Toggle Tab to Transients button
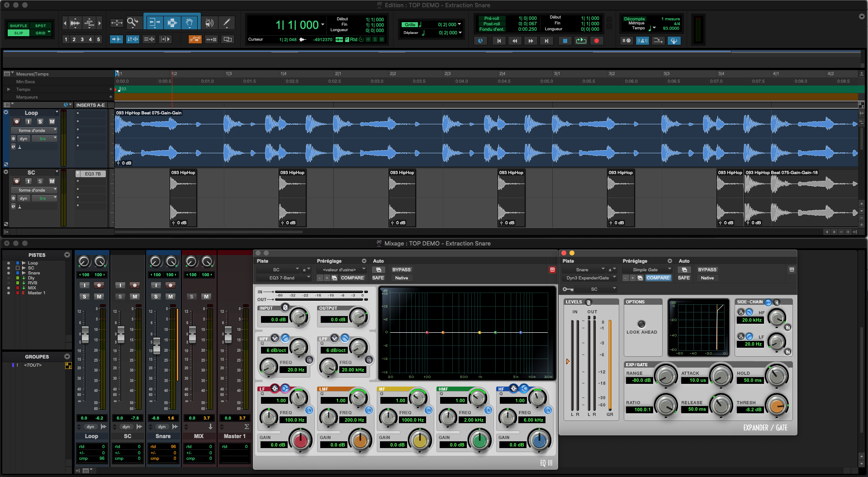 click(116, 39)
